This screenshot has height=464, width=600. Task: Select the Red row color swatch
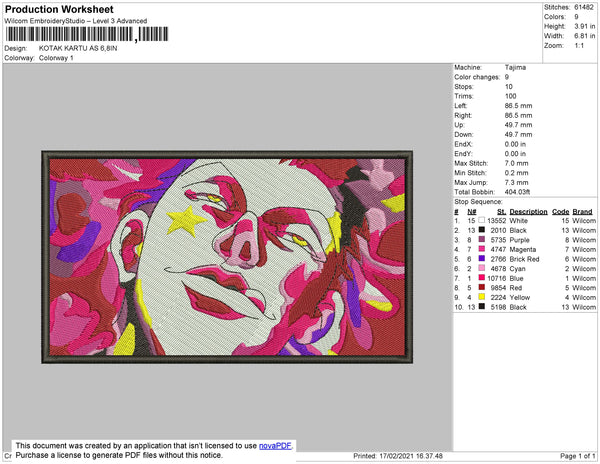tap(482, 288)
